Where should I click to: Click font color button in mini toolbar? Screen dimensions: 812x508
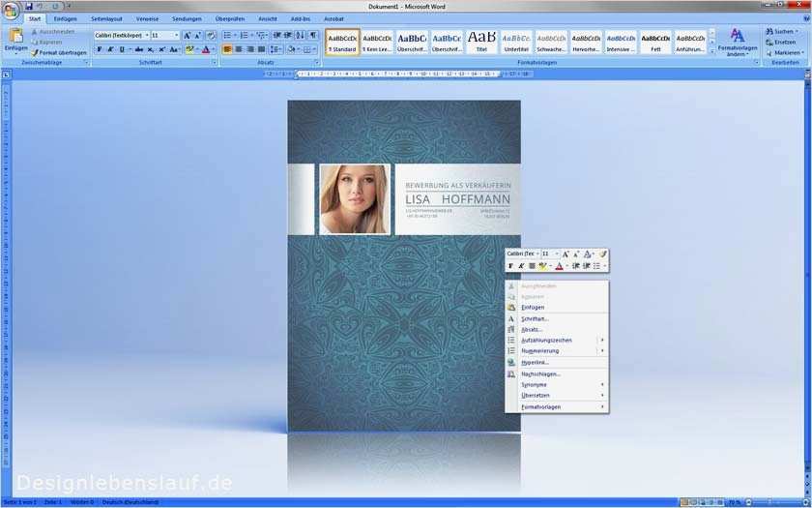tap(559, 266)
